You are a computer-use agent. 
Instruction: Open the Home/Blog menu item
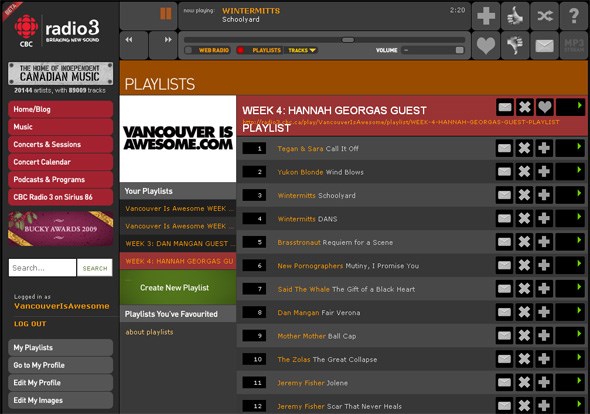pyautogui.click(x=61, y=109)
